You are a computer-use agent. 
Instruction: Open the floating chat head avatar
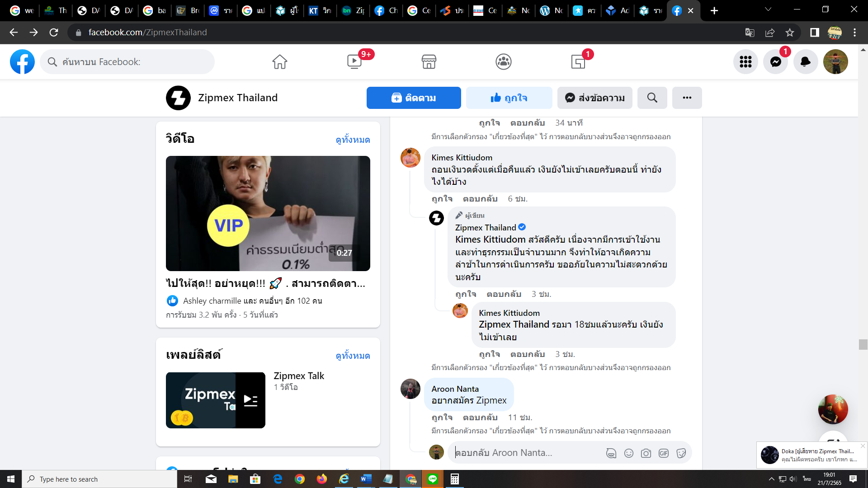[833, 409]
